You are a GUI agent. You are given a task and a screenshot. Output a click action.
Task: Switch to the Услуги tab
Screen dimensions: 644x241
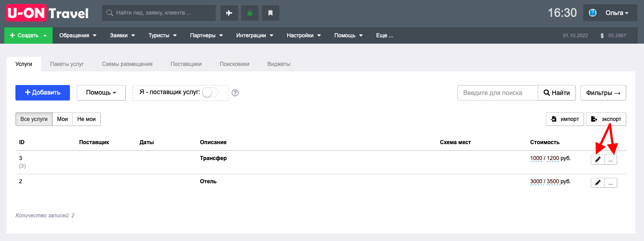(x=24, y=64)
